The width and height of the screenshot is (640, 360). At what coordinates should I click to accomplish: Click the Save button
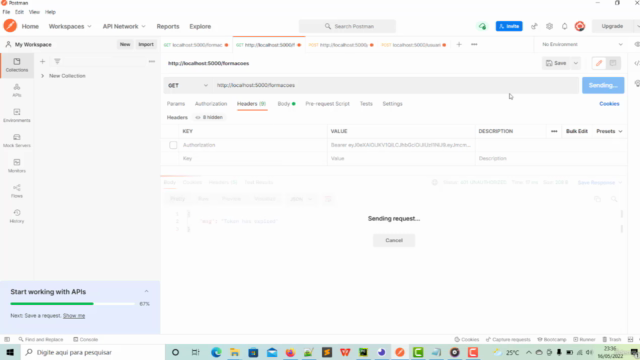(556, 63)
